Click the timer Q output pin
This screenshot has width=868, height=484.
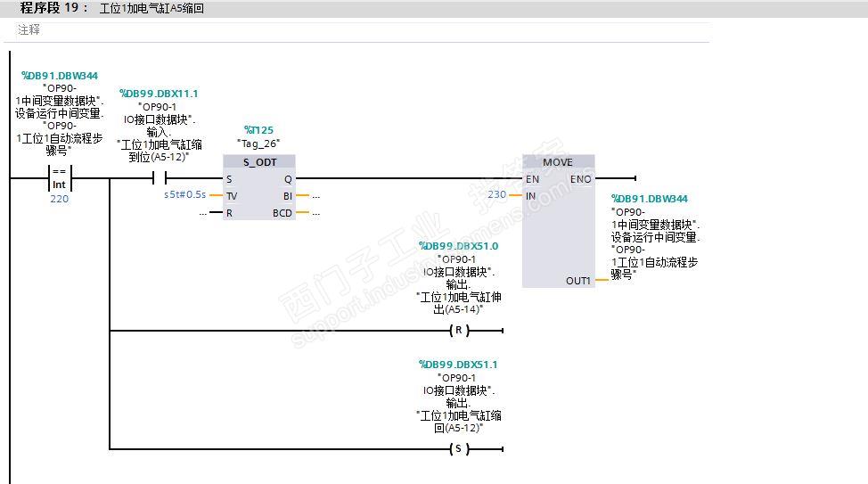pos(288,179)
